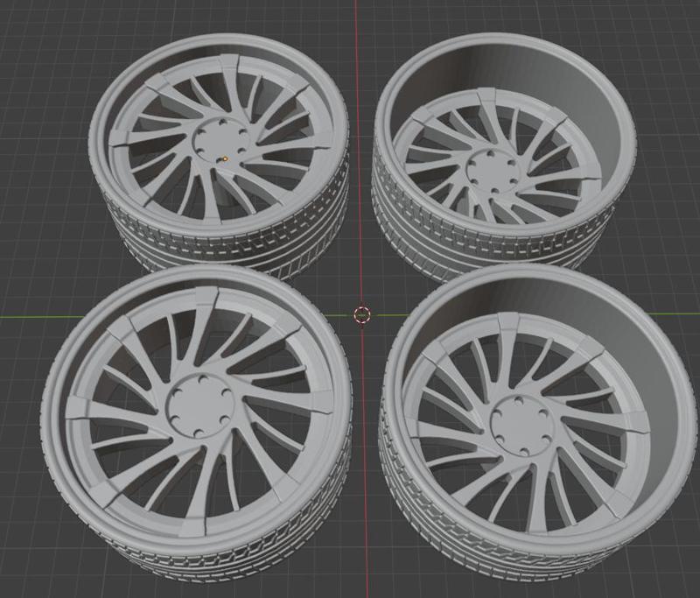
Task: Select the bottom-left wheel model
Action: click(x=196, y=422)
